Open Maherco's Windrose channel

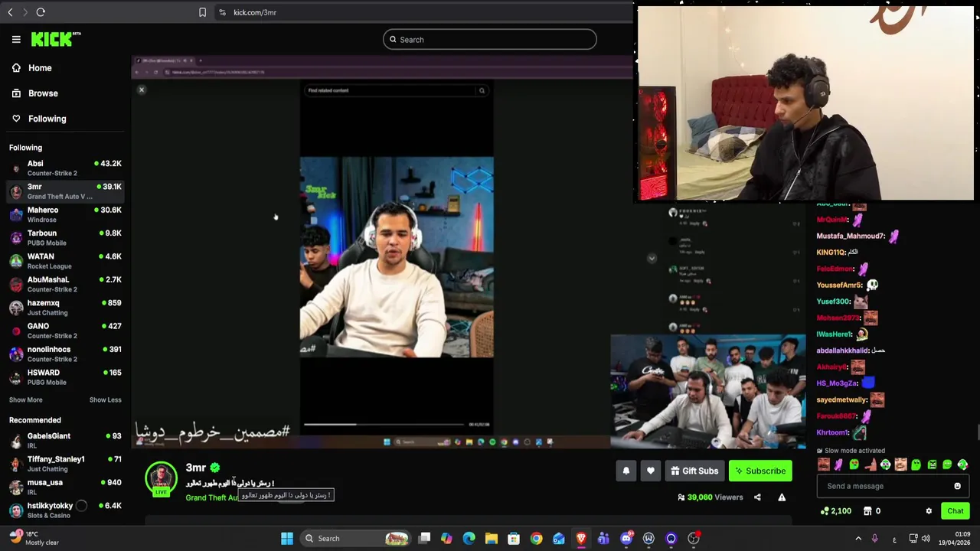pyautogui.click(x=65, y=214)
